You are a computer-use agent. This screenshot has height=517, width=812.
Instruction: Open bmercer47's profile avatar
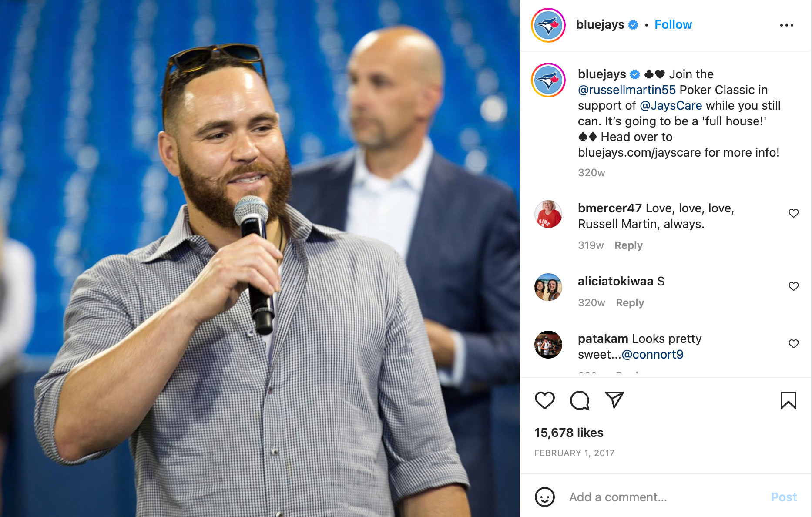(548, 214)
